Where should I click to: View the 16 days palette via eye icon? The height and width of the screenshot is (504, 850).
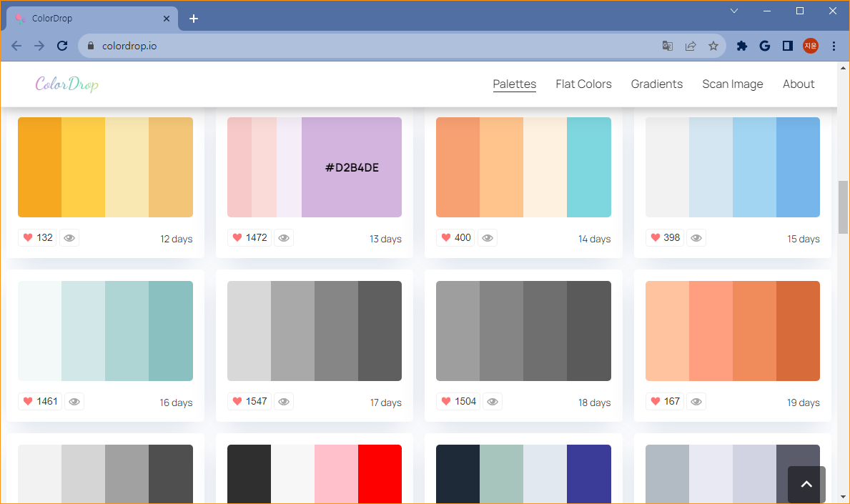[74, 401]
